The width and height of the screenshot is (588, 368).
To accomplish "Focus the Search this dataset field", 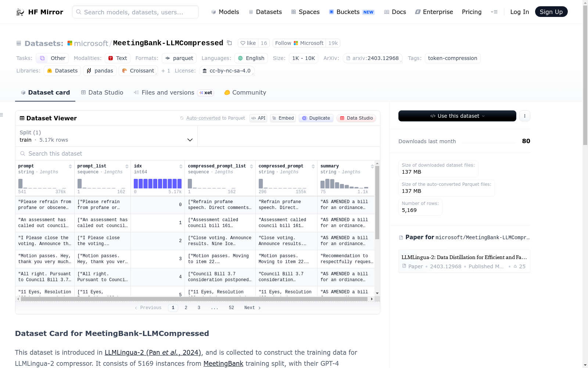I will [198, 153].
